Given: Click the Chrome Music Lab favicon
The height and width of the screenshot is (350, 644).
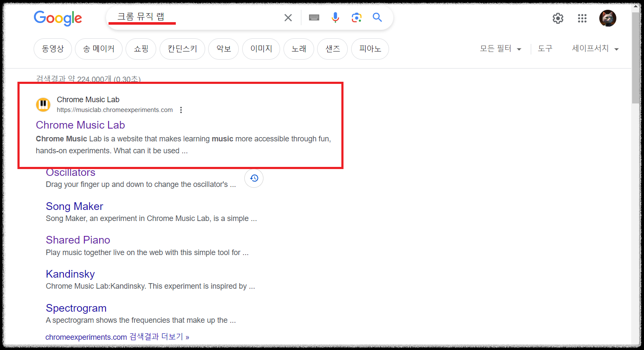Looking at the screenshot, I should pyautogui.click(x=43, y=104).
